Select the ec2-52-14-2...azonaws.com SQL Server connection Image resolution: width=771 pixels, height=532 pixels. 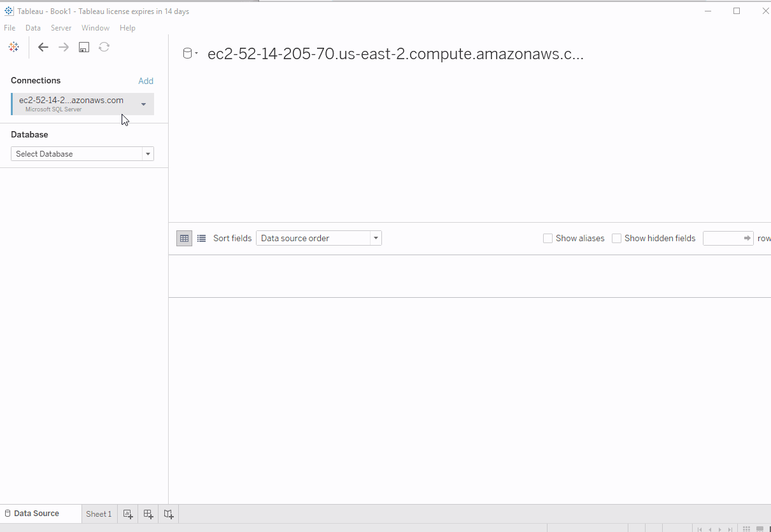click(82, 104)
